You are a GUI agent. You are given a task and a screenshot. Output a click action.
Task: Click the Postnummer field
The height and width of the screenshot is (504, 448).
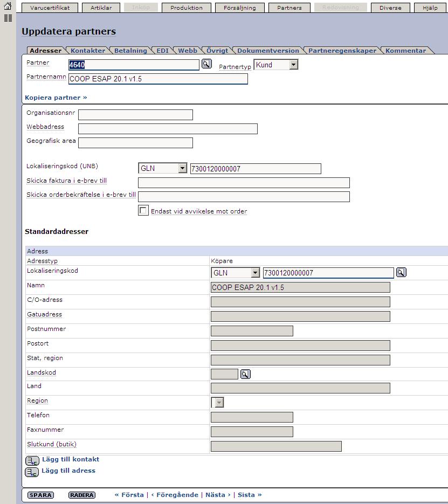[252, 331]
